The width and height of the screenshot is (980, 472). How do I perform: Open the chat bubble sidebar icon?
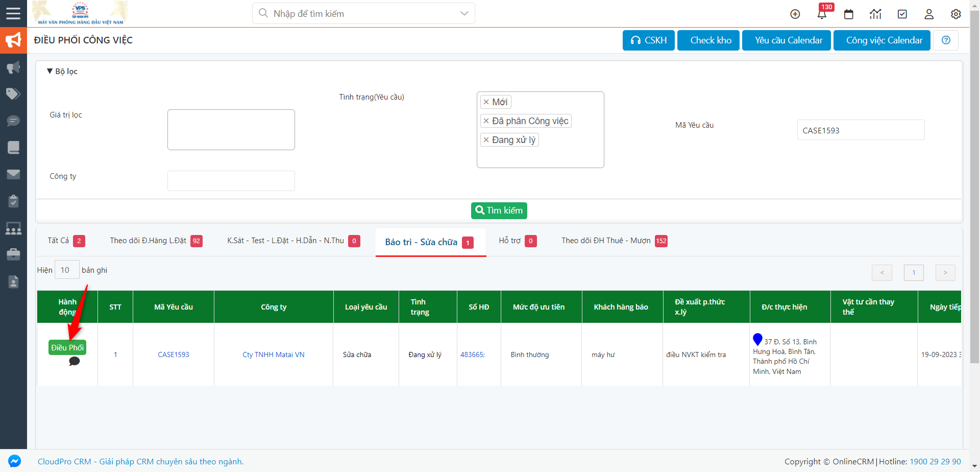(x=13, y=121)
